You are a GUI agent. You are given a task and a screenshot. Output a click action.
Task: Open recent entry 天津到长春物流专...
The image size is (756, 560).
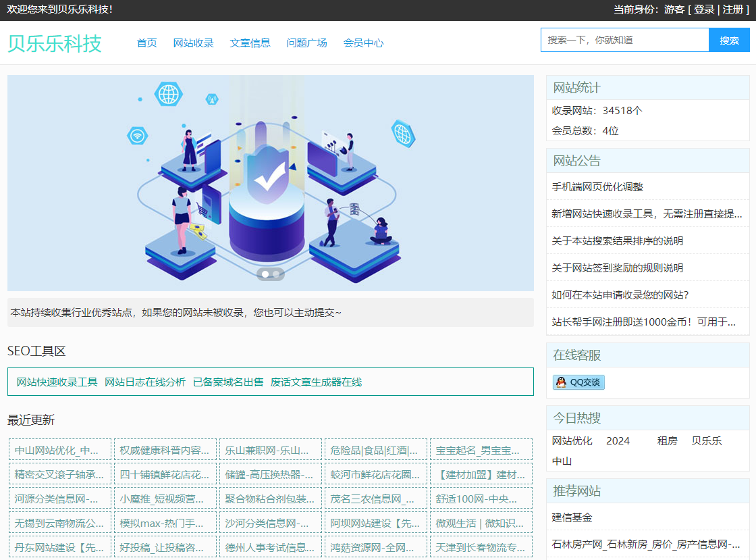tap(481, 547)
